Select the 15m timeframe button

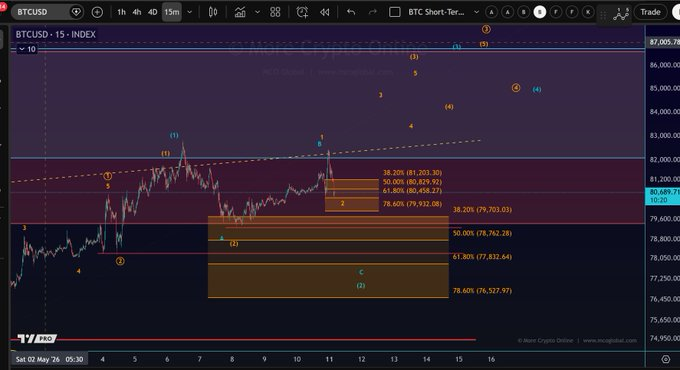[x=172, y=12]
